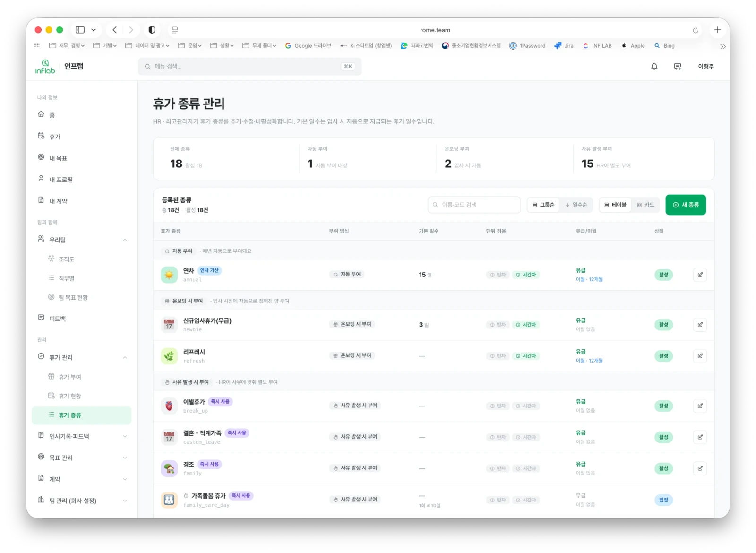Viewport: 756px width, 553px height.
Task: Expand the 인사기록·피드백 group
Action: pyautogui.click(x=125, y=436)
